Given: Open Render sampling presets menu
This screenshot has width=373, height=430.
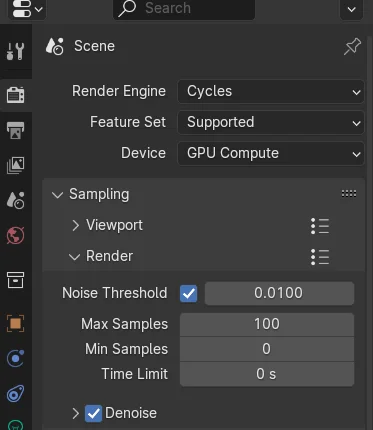Looking at the screenshot, I should [320, 257].
